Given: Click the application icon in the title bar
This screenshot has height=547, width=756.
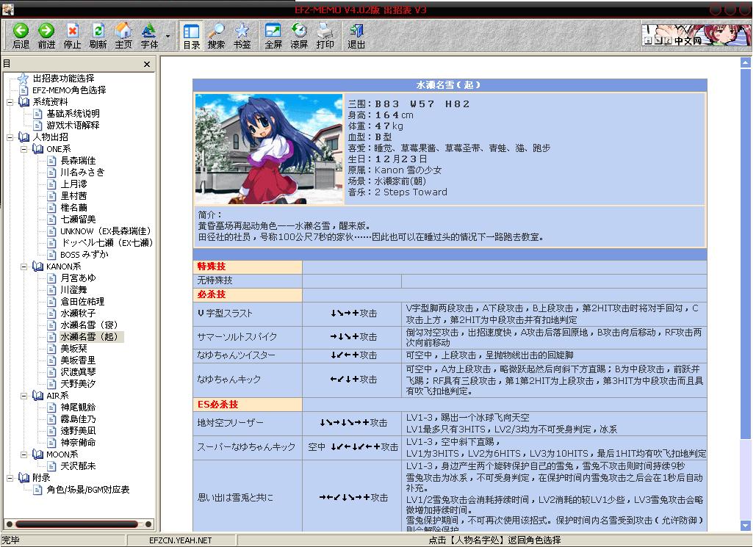Looking at the screenshot, I should point(7,9).
